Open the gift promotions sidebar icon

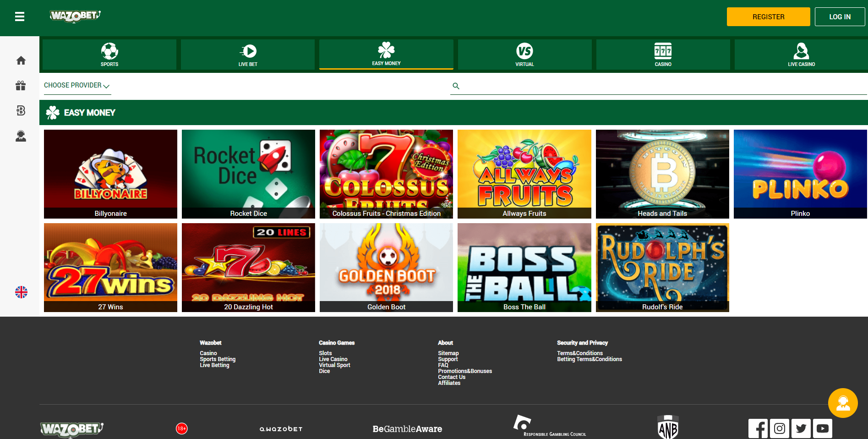pyautogui.click(x=21, y=86)
